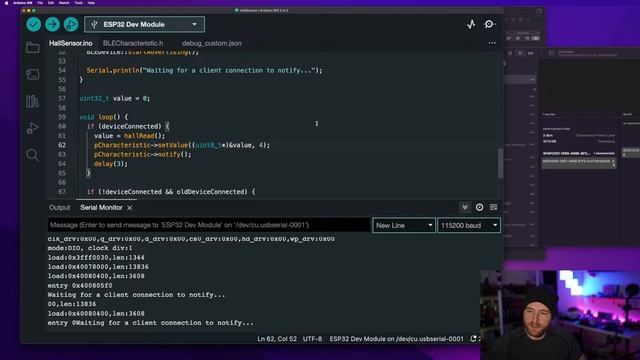Viewport: 640px width, 360px height.
Task: Open the Debug sidebar icon
Action: pos(33,128)
